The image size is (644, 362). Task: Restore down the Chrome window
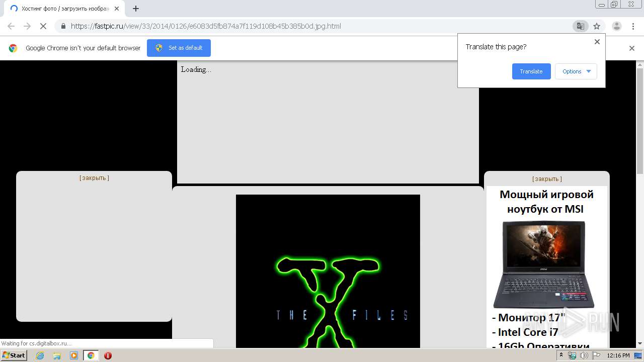tap(614, 4)
